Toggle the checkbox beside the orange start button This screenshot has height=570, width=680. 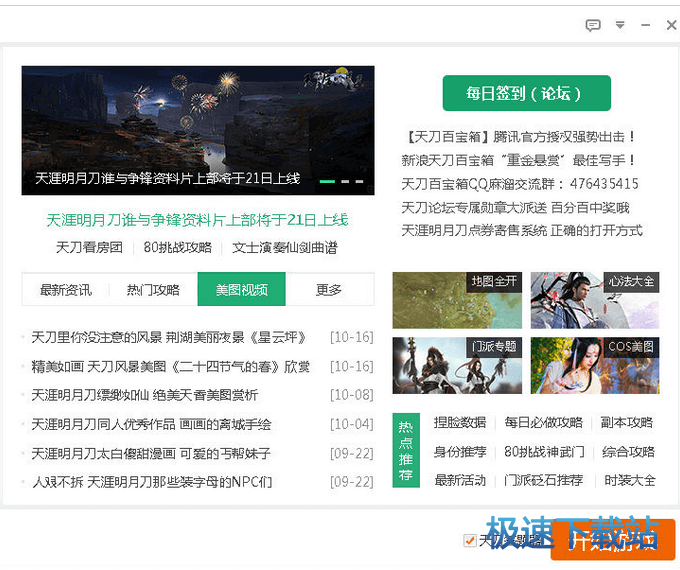point(470,541)
